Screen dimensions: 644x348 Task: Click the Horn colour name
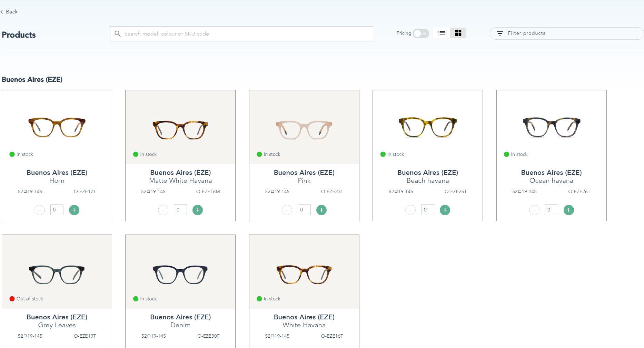click(57, 181)
